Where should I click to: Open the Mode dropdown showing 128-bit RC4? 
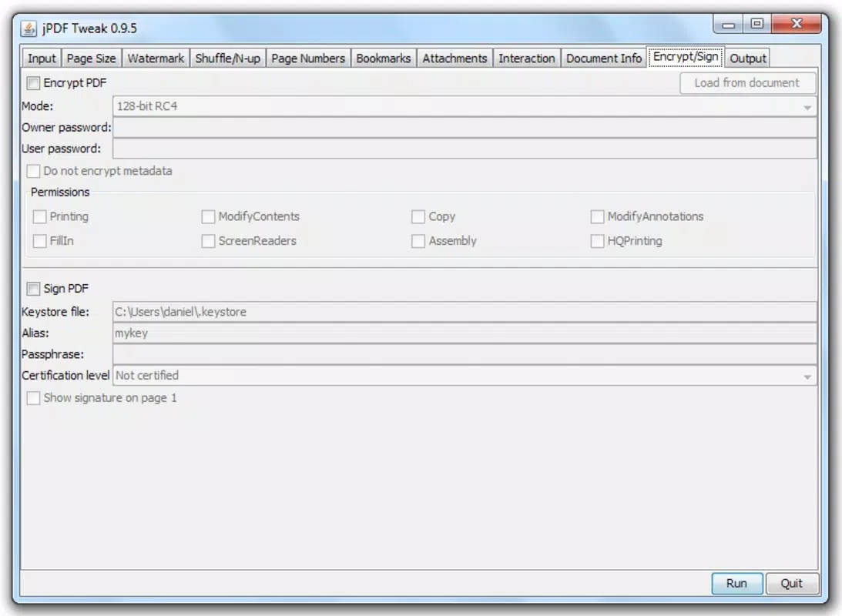coord(465,106)
